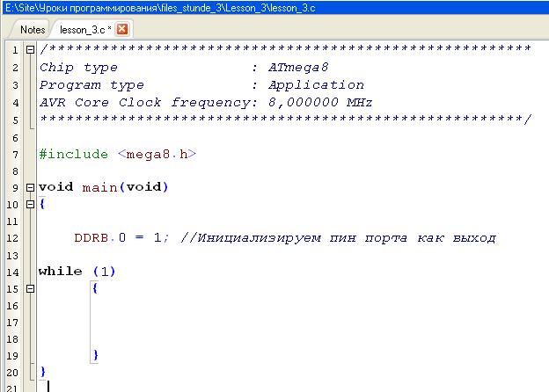The image size is (549, 392).
Task: Click line number 12 in the gutter
Action: (x=12, y=238)
